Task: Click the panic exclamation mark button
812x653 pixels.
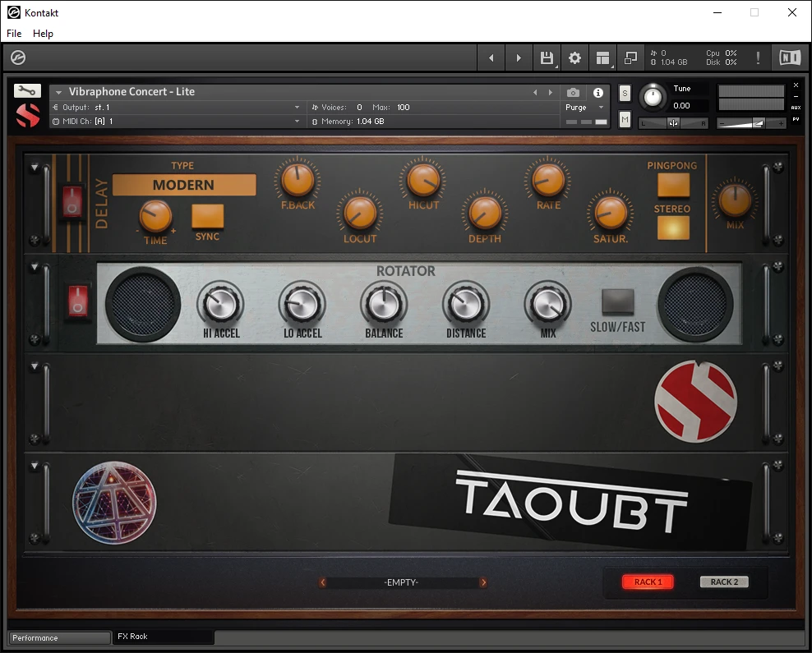Action: (x=758, y=58)
